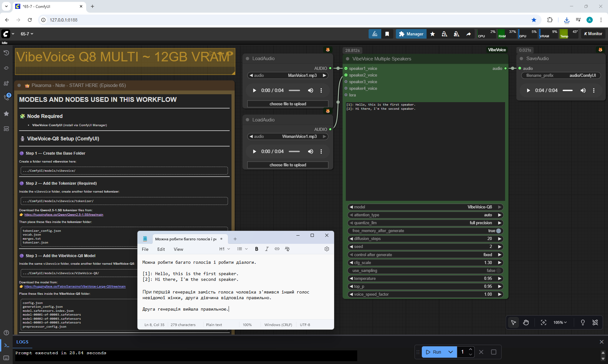The image size is (608, 364).
Task: Toggle the link visibility icon
Action: [x=595, y=322]
